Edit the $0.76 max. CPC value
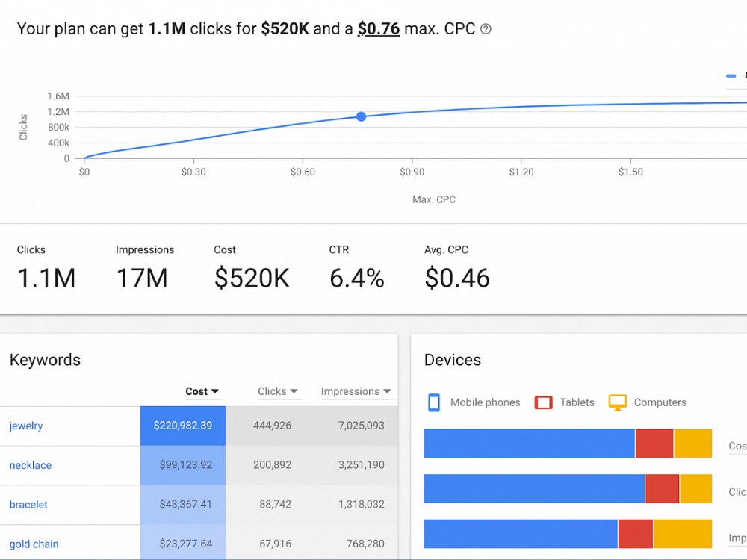Image resolution: width=747 pixels, height=560 pixels. tap(379, 28)
